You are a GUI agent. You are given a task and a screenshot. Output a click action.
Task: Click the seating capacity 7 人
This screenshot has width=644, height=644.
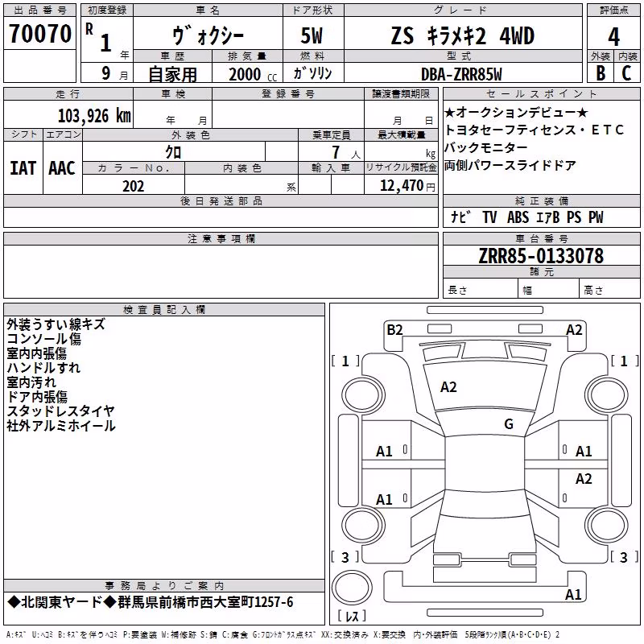pyautogui.click(x=346, y=153)
